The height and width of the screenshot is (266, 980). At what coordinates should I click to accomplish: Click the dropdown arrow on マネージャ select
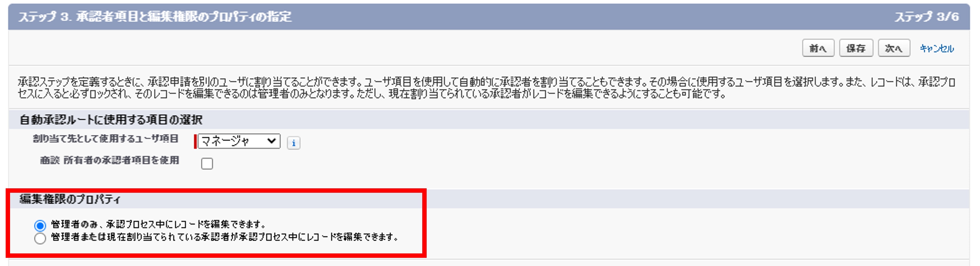(x=271, y=141)
